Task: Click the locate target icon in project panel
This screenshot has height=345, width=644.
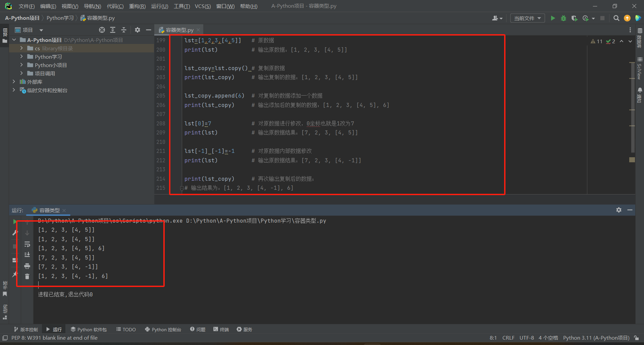Action: (x=102, y=30)
